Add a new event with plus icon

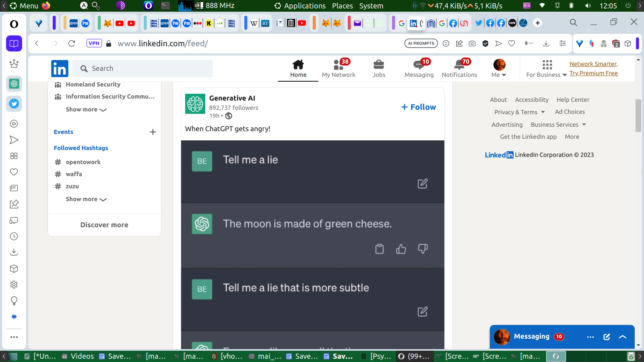[x=153, y=132]
